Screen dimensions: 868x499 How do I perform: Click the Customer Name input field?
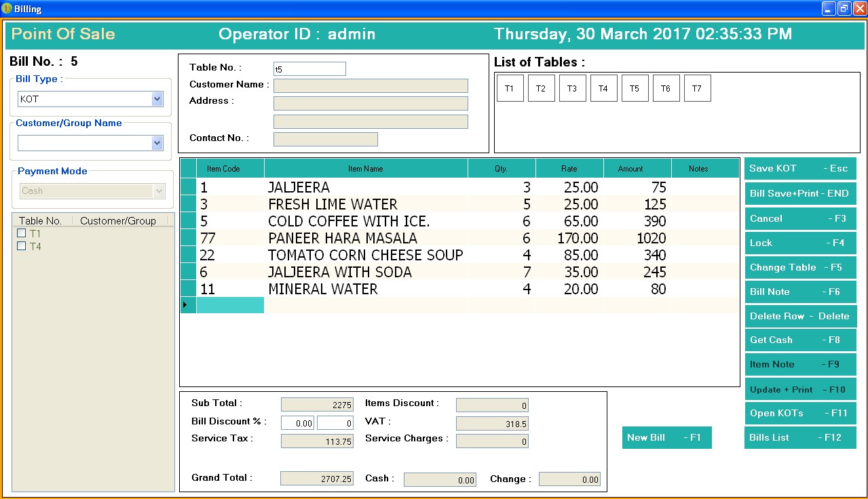point(371,85)
